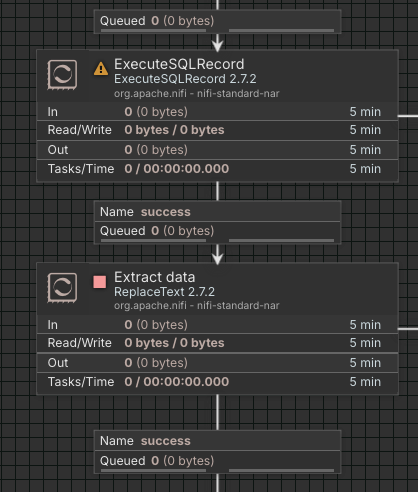Select the ExecuteSQLRecord processor title
Viewport: 418px width, 492px height.
click(179, 64)
